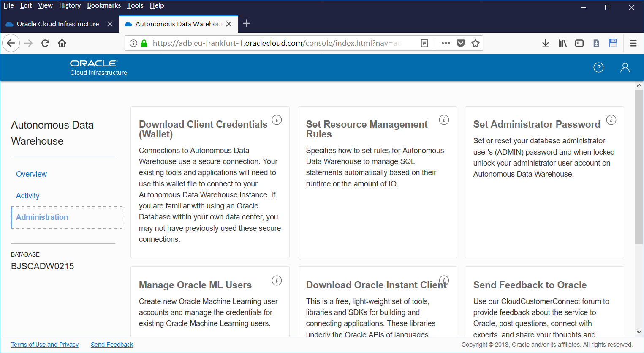644x353 pixels.
Task: Toggle reader view in address bar
Action: coord(424,43)
